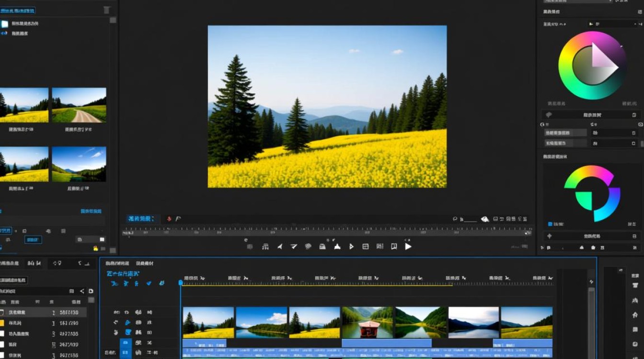Viewport: 644px width, 359px height.
Task: Switch to the first tab of the timeline panel
Action: tap(117, 263)
